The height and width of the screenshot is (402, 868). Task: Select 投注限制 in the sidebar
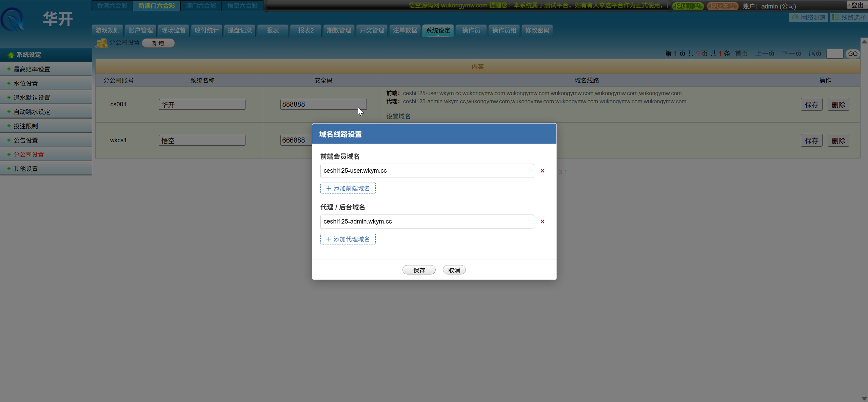pyautogui.click(x=46, y=126)
